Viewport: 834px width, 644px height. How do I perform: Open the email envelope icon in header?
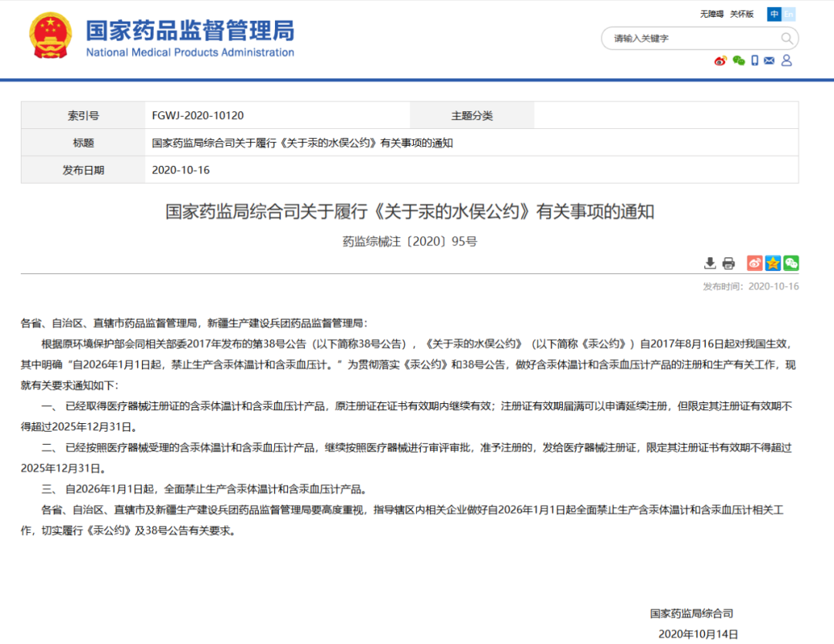[769, 61]
